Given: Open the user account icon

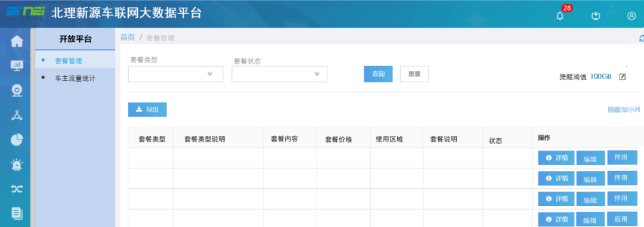Looking at the screenshot, I should 631,16.
